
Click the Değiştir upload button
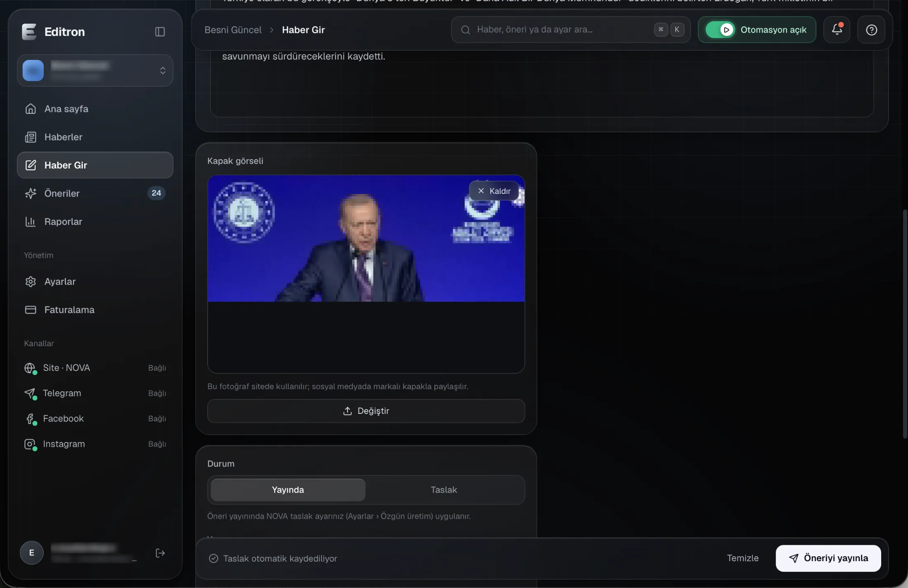366,411
